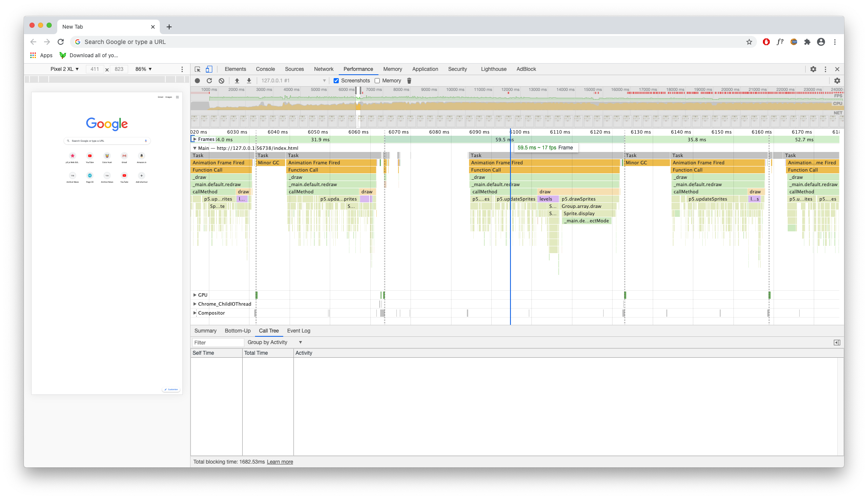Screen dimensions: 868x499
Task: Enable the Memory checkbox
Action: coord(377,81)
